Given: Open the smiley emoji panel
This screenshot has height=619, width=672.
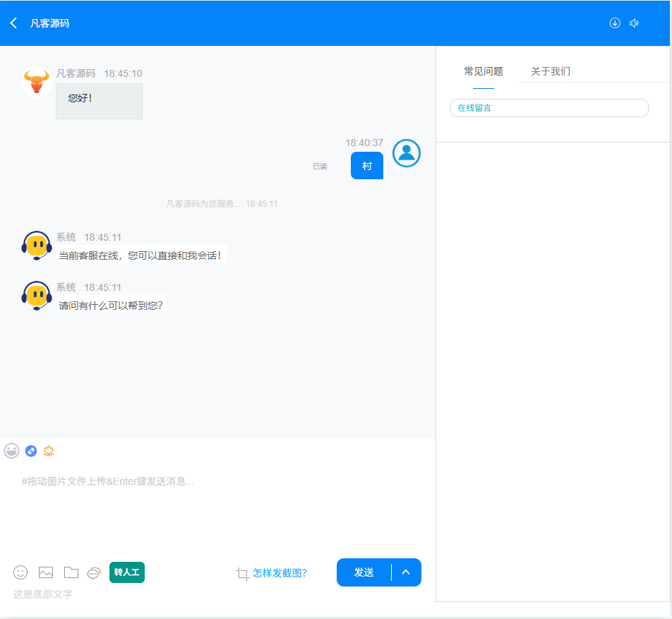Looking at the screenshot, I should (x=20, y=572).
